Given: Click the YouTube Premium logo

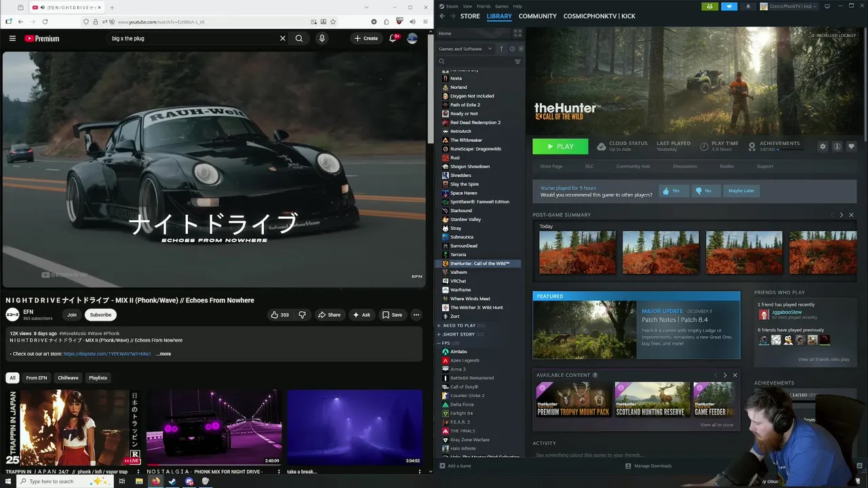Looking at the screenshot, I should click(42, 39).
